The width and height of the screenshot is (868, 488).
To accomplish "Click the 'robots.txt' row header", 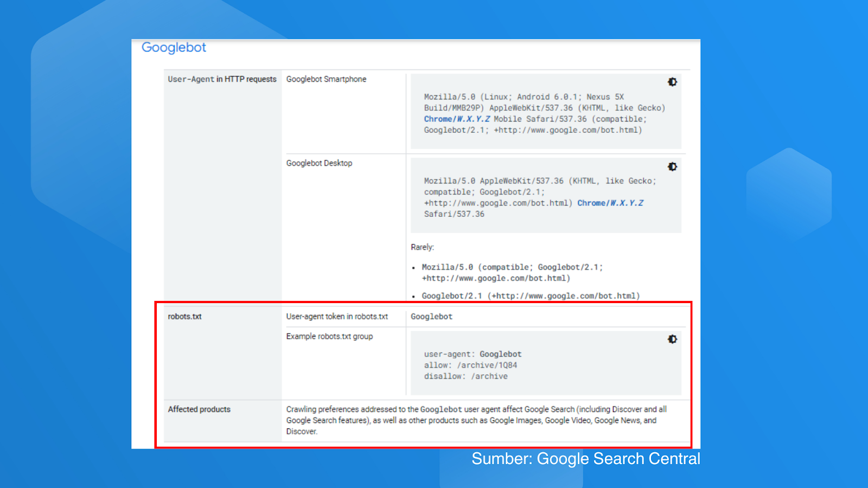I will (x=184, y=317).
